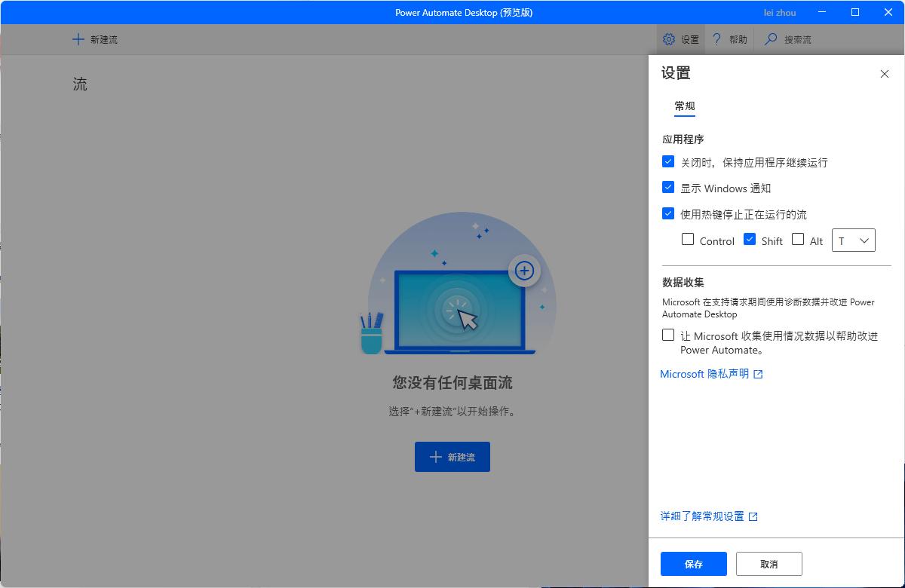Open Microsoft 隐私声明 external link icon

coord(758,374)
